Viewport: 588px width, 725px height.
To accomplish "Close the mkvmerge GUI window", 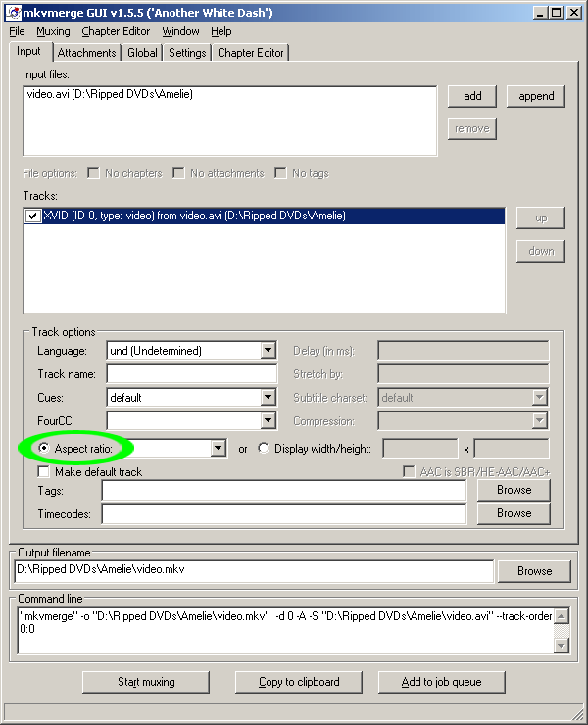I will coord(574,13).
